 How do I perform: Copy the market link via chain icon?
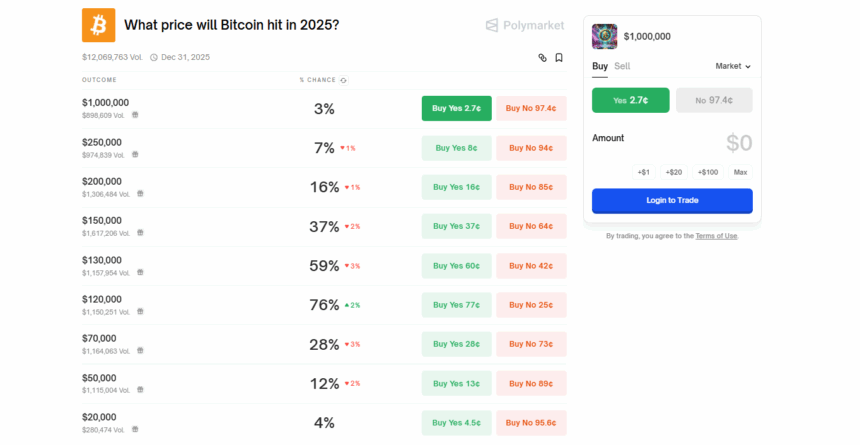click(543, 58)
